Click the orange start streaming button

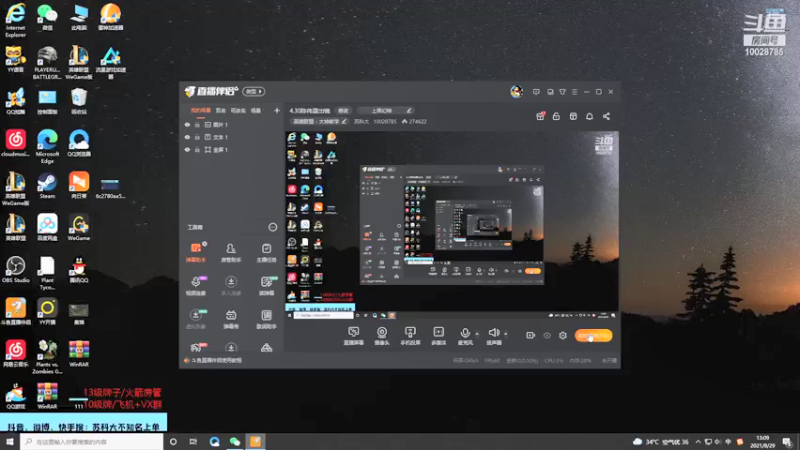coord(593,335)
